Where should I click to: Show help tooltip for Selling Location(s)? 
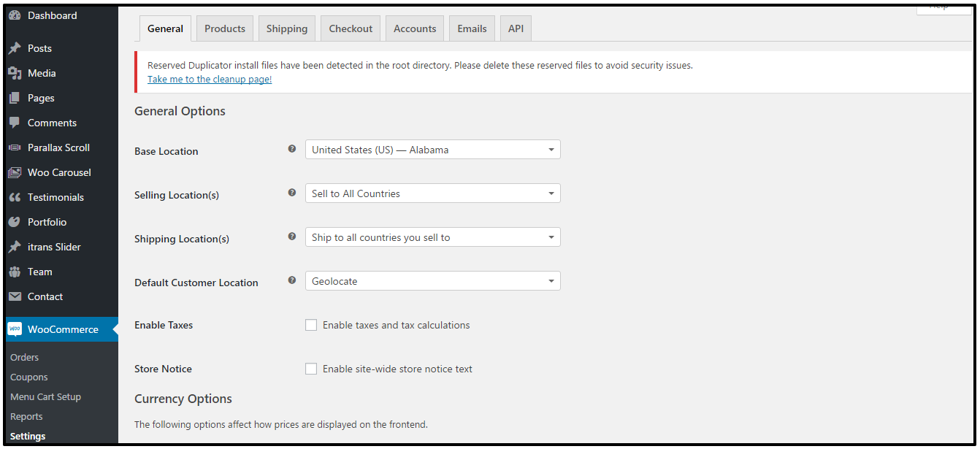[292, 193]
